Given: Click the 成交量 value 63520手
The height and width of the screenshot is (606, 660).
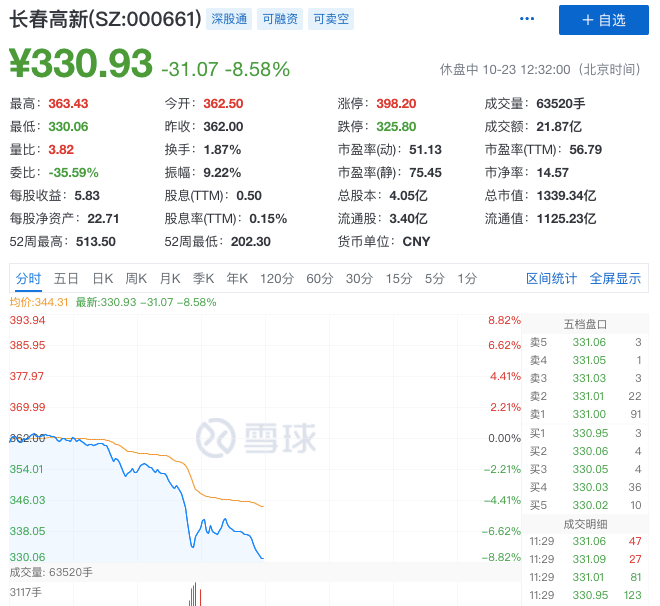Looking at the screenshot, I should (x=561, y=104).
